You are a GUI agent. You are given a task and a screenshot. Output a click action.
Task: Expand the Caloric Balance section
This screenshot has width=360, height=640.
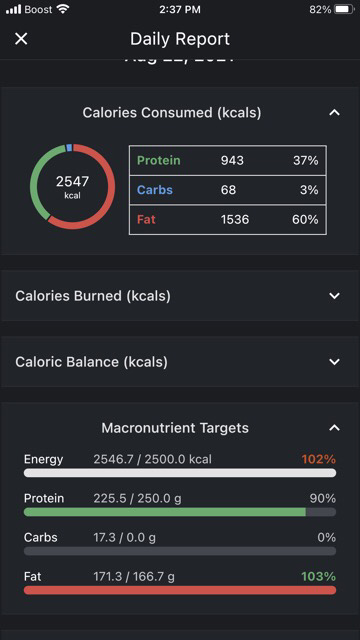[334, 362]
